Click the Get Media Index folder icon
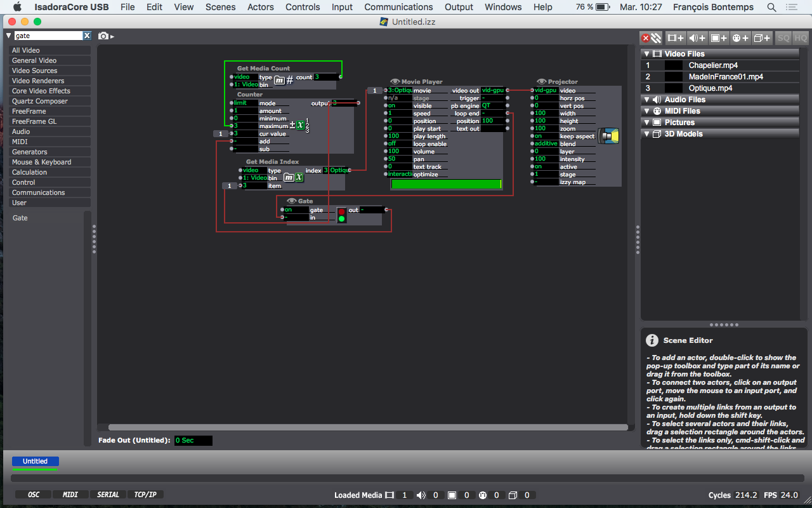The width and height of the screenshot is (812, 508). point(289,178)
